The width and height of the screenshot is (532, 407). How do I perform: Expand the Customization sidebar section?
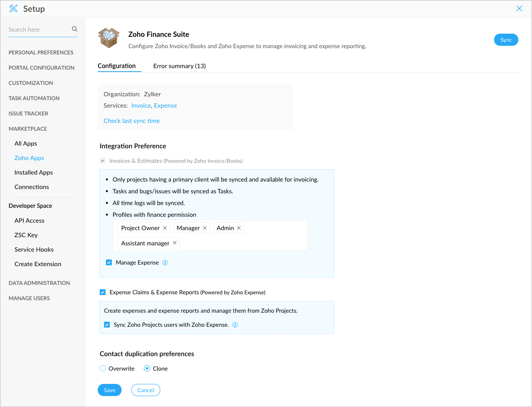point(31,83)
